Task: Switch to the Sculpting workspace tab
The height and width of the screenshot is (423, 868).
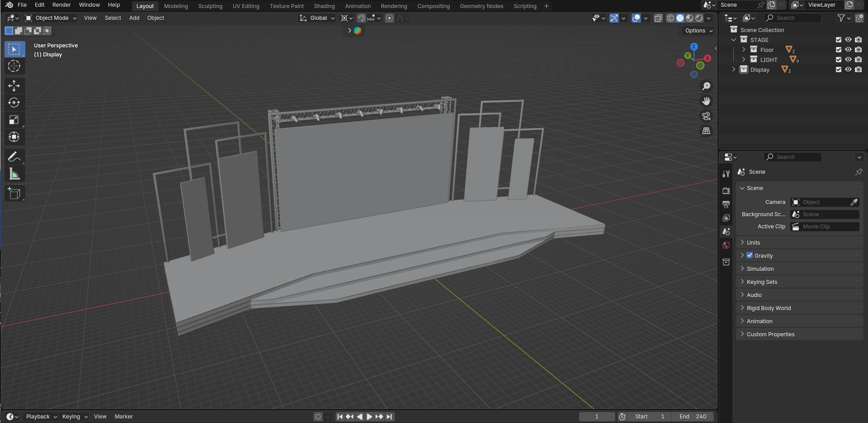Action: [x=210, y=6]
